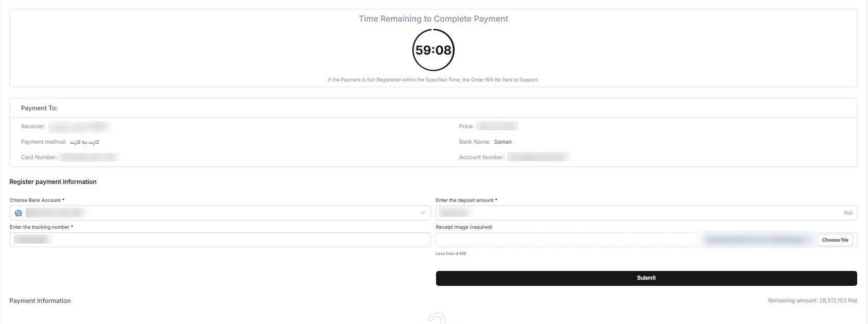Click the Register payment information heading
The height and width of the screenshot is (324, 868).
(53, 182)
